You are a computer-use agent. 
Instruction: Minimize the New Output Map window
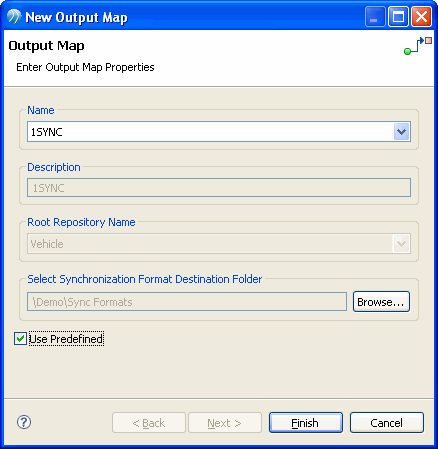coord(375,17)
